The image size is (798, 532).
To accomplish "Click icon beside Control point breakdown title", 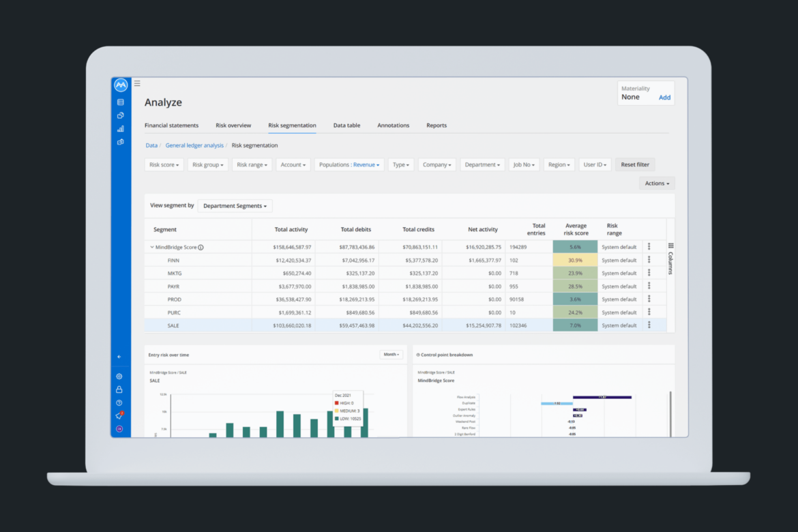I will [x=418, y=355].
